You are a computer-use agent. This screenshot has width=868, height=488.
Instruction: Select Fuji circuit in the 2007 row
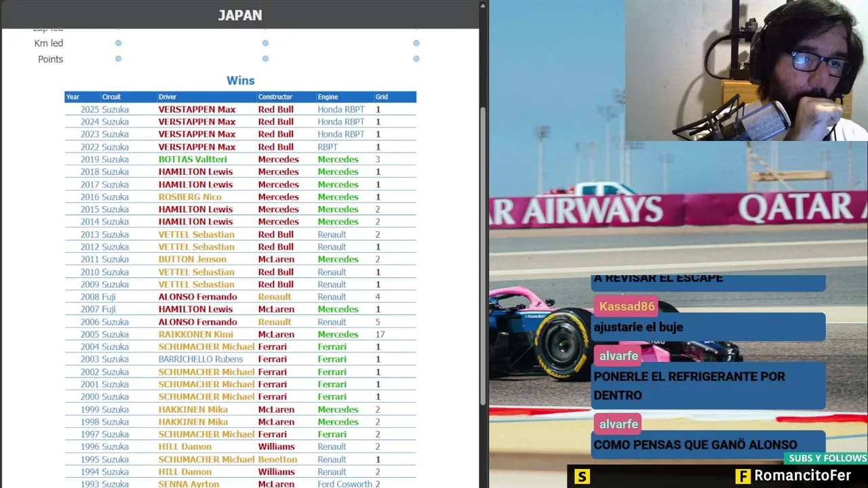[108, 309]
